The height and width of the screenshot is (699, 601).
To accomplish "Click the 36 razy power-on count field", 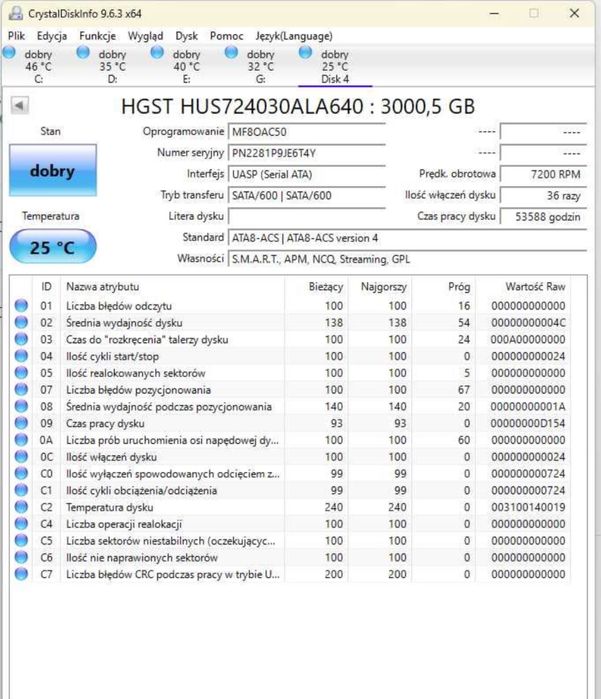I will point(543,195).
